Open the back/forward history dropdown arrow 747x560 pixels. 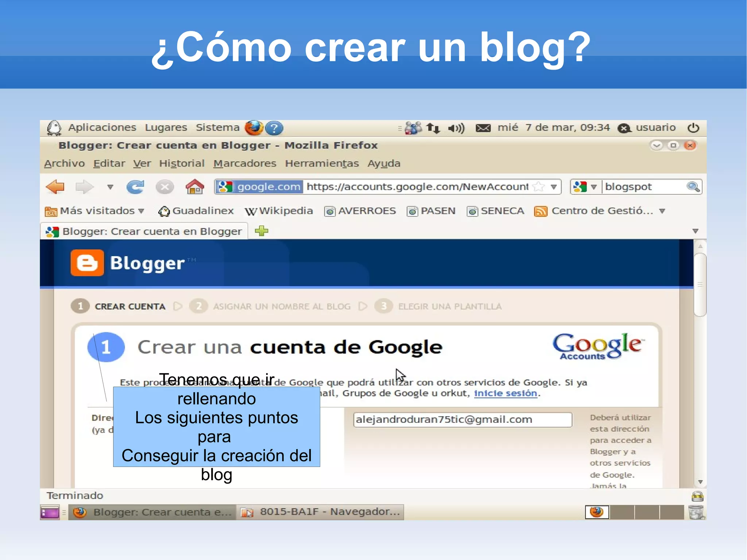[110, 187]
